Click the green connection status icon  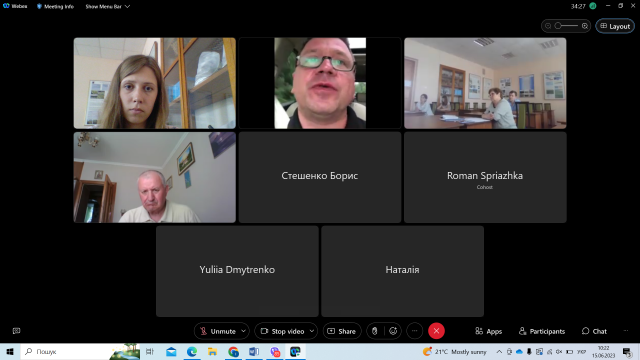coord(593,6)
